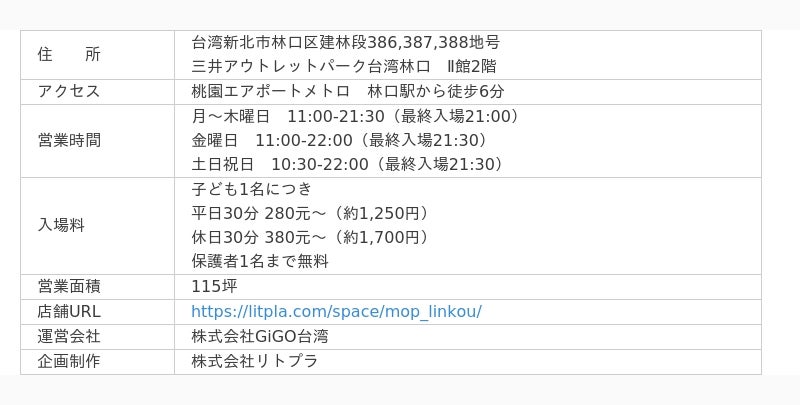Select the 平日30分 280元 price line
The height and width of the screenshot is (405, 800).
pyautogui.click(x=310, y=213)
